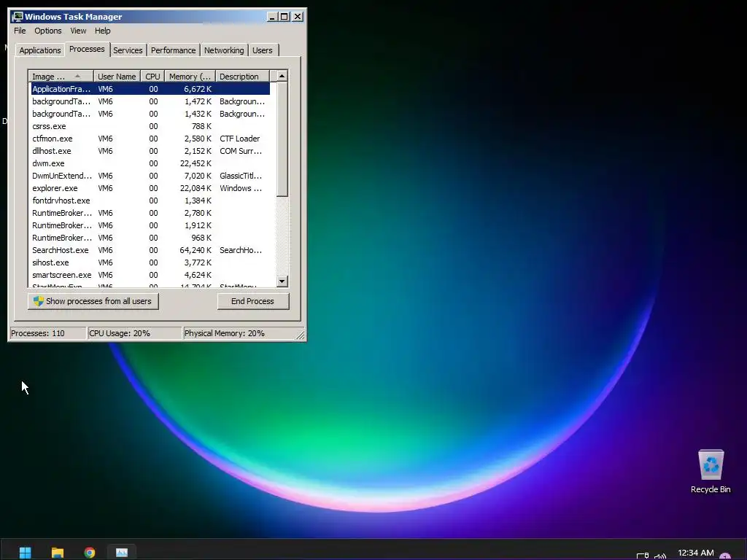Close the Task Manager window
Screen dimensions: 747x560
[298, 17]
